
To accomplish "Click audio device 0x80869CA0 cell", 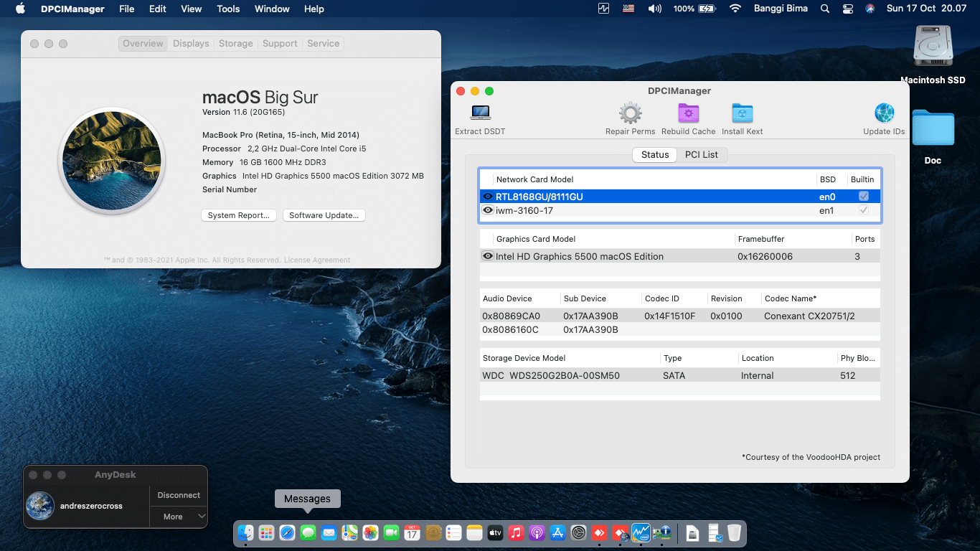I will pyautogui.click(x=512, y=316).
